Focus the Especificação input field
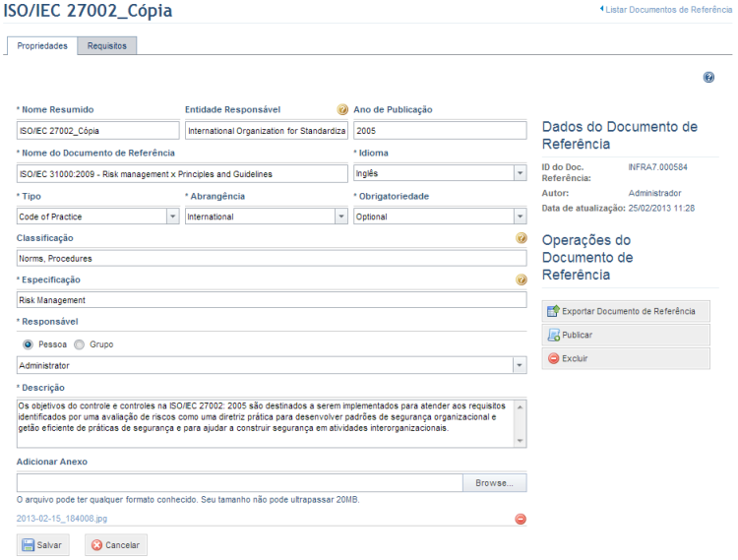Image resolution: width=738 pixels, height=560 pixels. [x=272, y=300]
